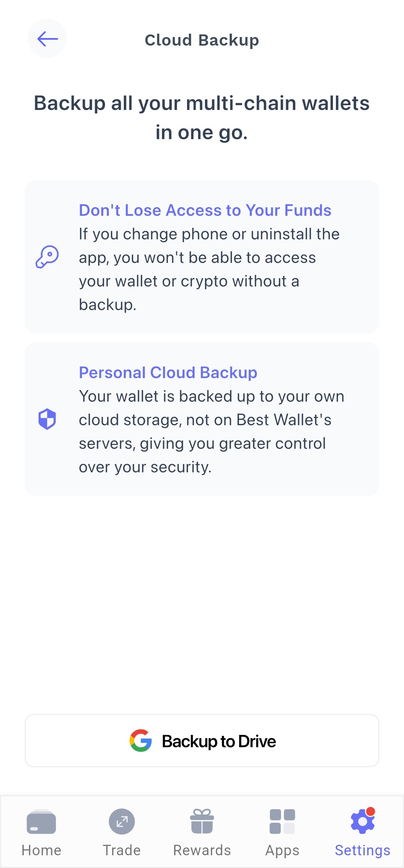Switch to the Home tab label
The height and width of the screenshot is (868, 404).
(x=42, y=850)
